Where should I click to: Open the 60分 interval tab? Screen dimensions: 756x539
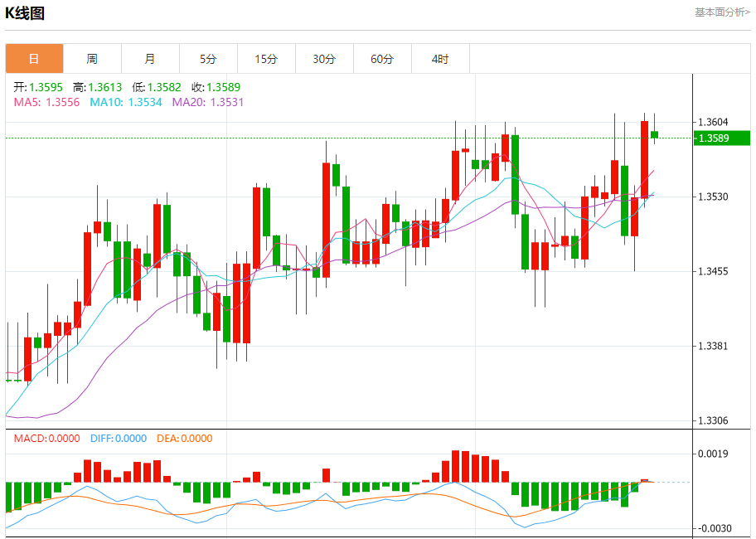point(382,59)
